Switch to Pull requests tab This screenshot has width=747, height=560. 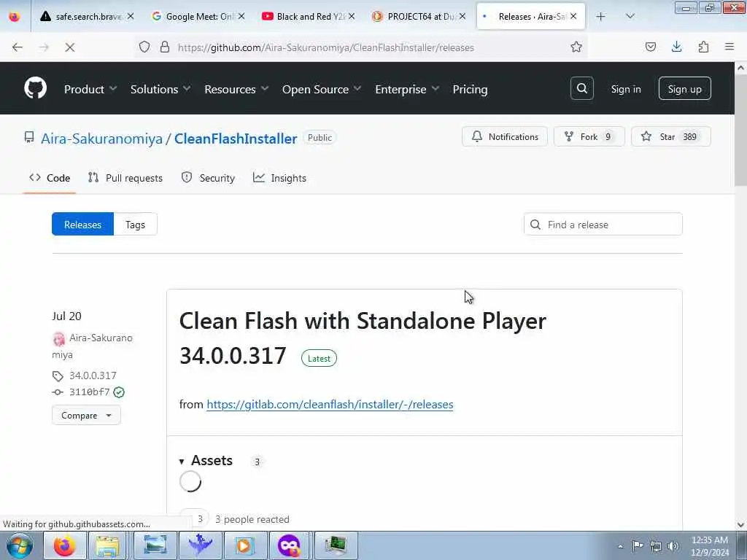pyautogui.click(x=125, y=178)
